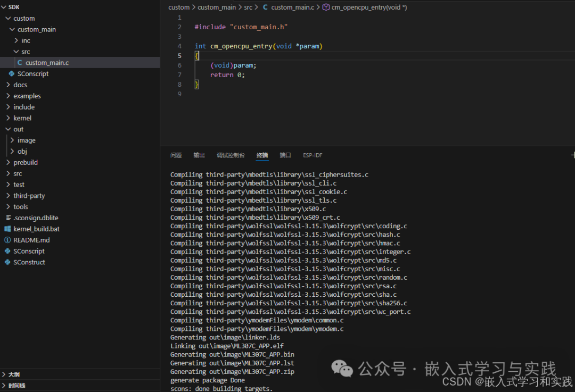
Task: Click the SConstruct file icon
Action: click(7, 262)
